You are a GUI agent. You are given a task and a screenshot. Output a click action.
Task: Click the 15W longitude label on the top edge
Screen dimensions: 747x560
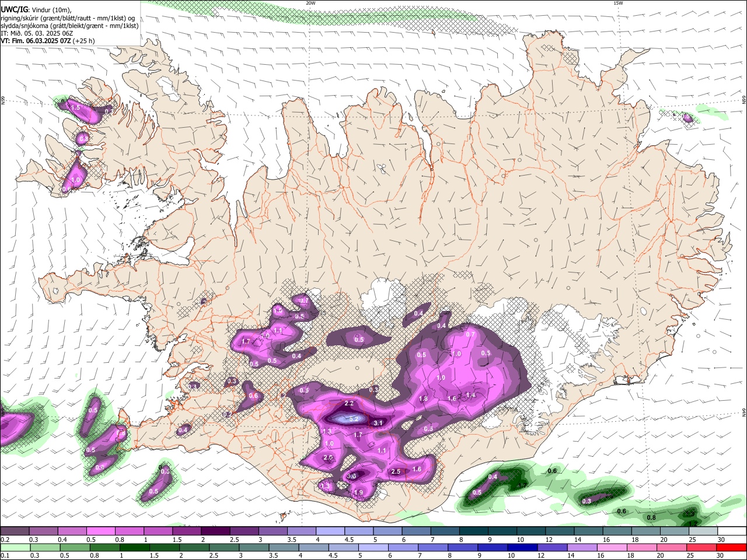(x=618, y=3)
